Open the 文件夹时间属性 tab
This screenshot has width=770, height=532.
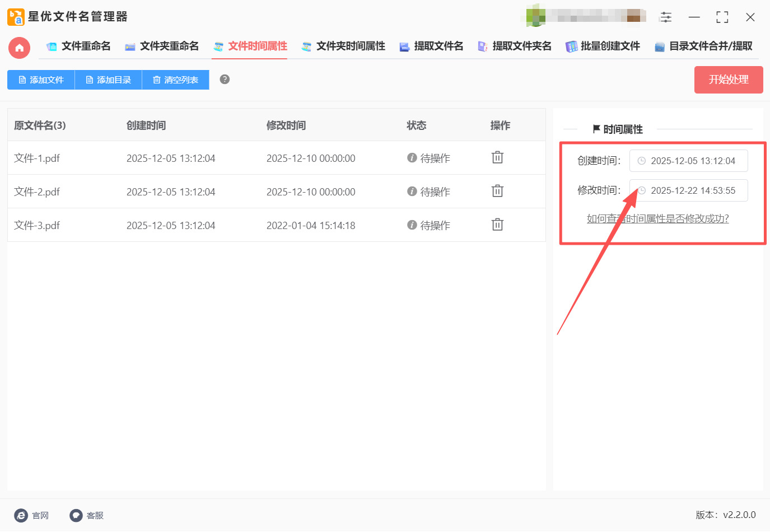343,46
